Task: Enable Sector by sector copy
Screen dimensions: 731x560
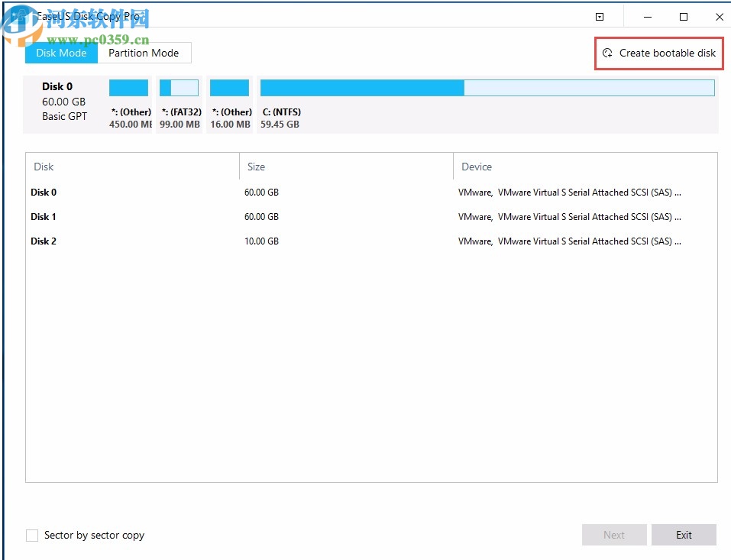Action: coord(31,535)
